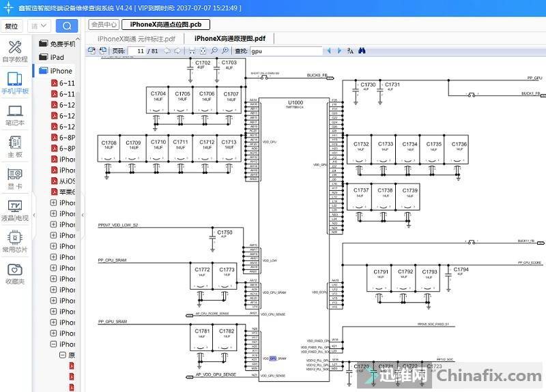Click the 复位 reset button
This screenshot has width=546, height=392.
tap(12, 26)
